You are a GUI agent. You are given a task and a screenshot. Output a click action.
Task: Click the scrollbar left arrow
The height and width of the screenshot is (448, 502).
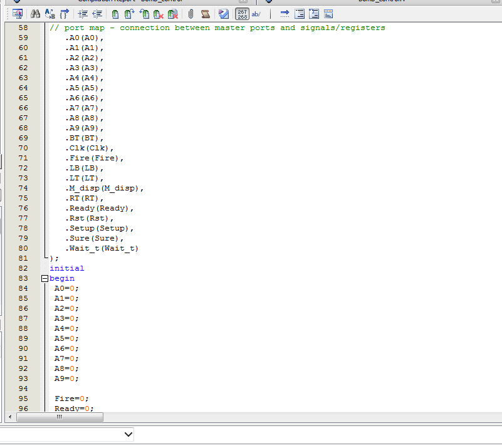[9, 417]
